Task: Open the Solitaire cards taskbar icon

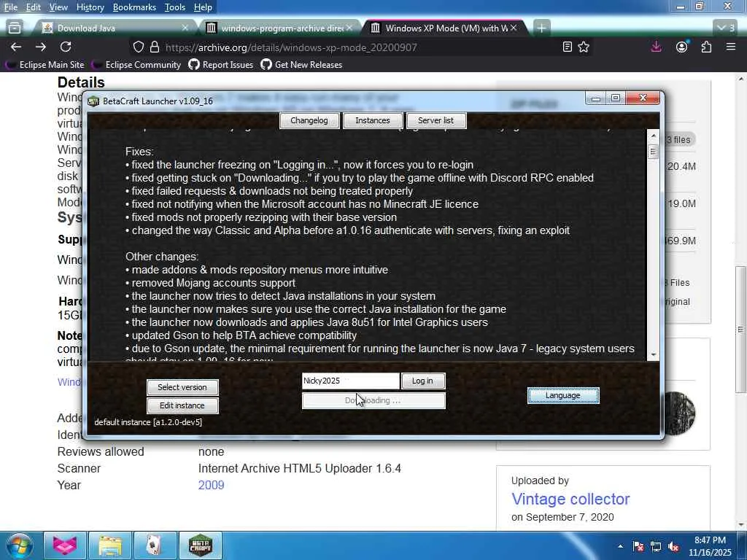Action: [155, 545]
